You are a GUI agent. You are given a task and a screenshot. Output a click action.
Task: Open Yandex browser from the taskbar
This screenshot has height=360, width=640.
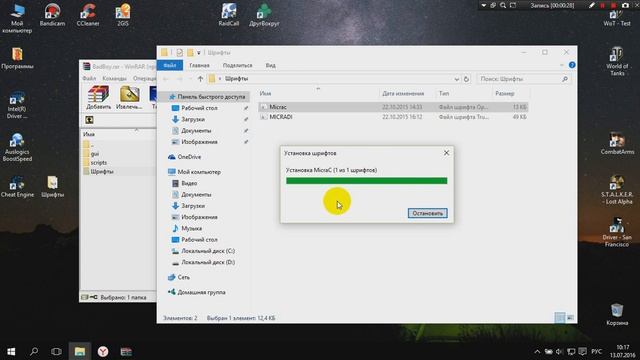[x=103, y=351]
